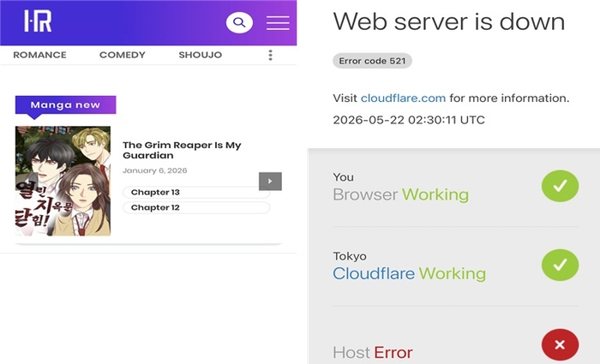This screenshot has height=364, width=600.
Task: Open the hamburger menu
Action: pos(278,23)
